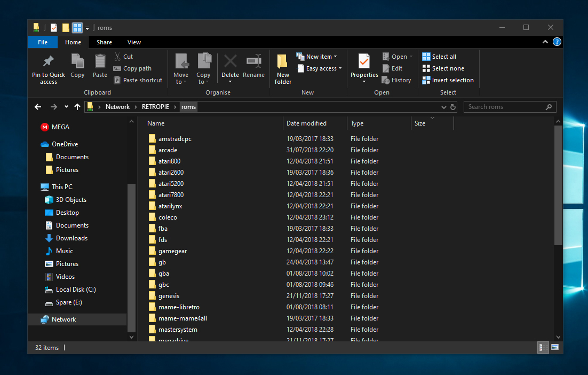Click the Copy ribbon icon
The image size is (588, 375).
pyautogui.click(x=77, y=61)
